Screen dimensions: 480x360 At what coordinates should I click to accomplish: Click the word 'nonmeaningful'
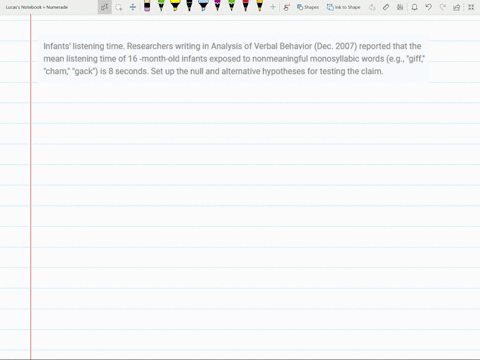coord(280,59)
